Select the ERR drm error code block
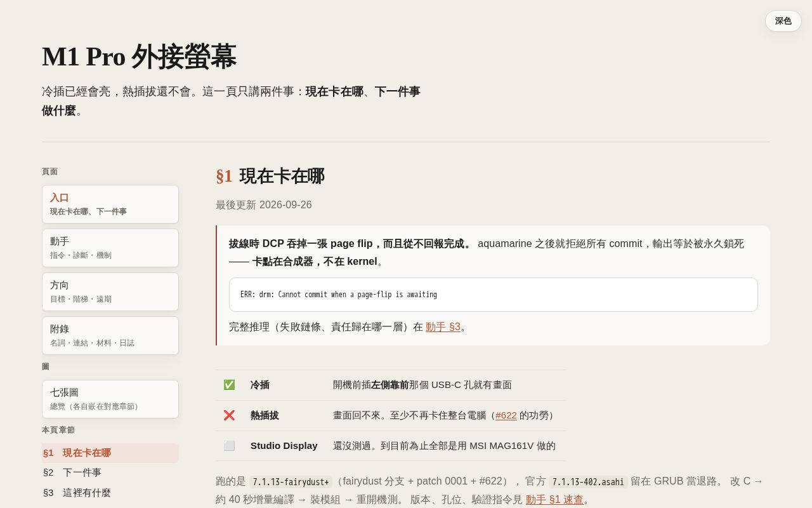Viewport: 812px width, 508px height. pos(494,295)
